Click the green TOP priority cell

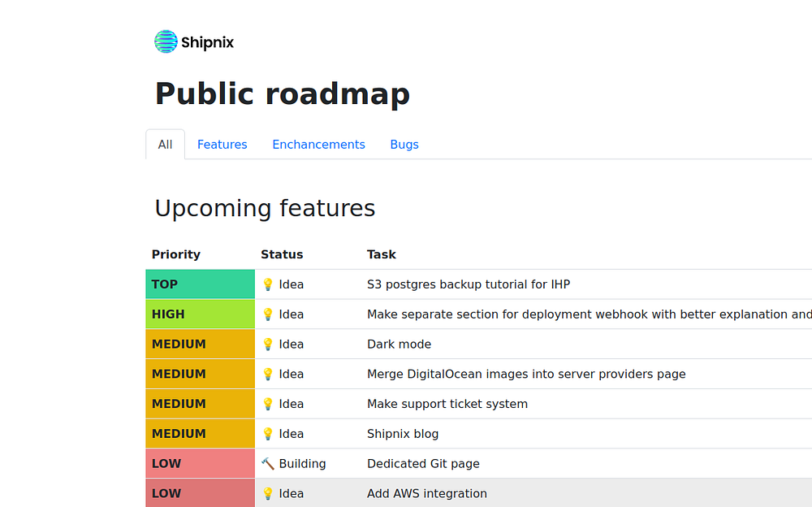[200, 284]
